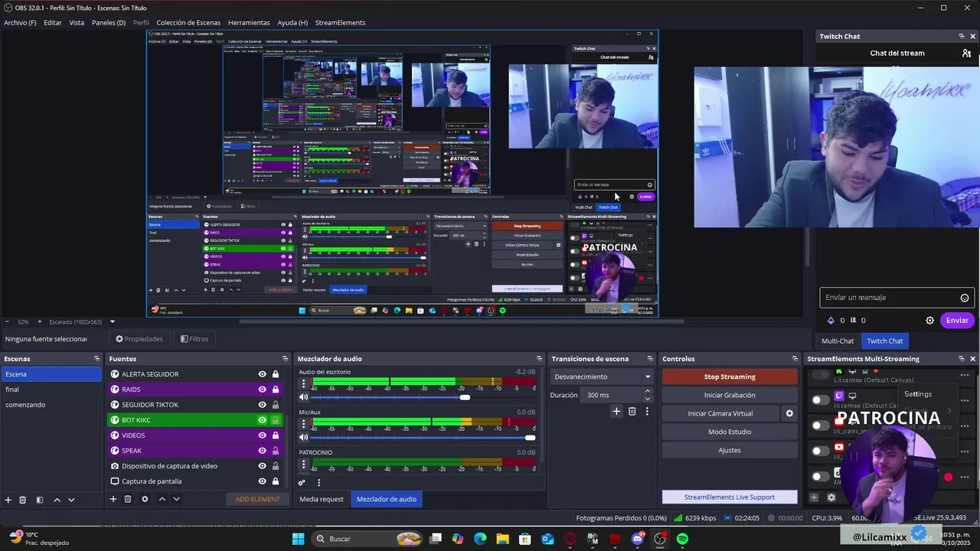This screenshot has width=980, height=551.
Task: Add a scene transition with plus icon
Action: pyautogui.click(x=616, y=412)
